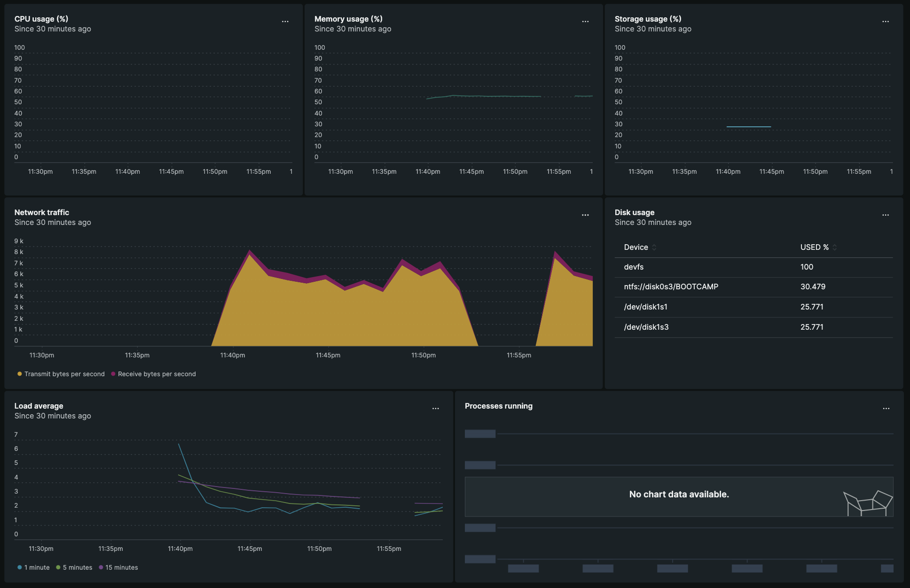Select the devfs row in Disk usage
This screenshot has width=910, height=588.
[753, 267]
